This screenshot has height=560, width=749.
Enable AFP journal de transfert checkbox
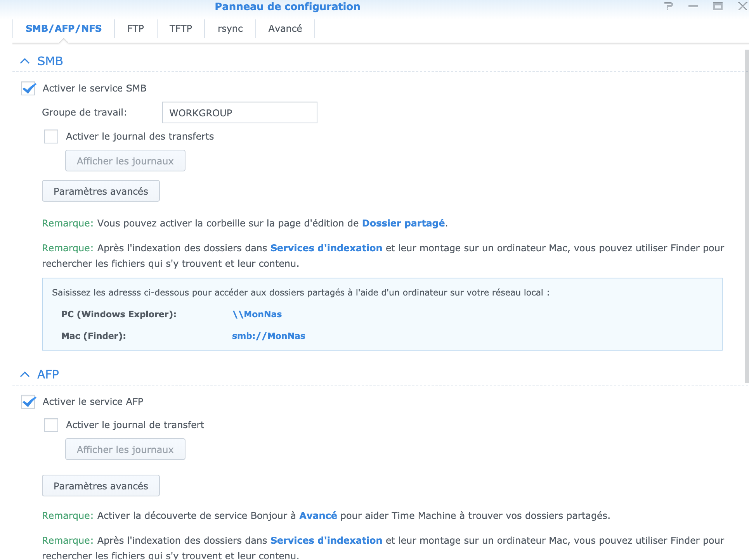coord(51,425)
